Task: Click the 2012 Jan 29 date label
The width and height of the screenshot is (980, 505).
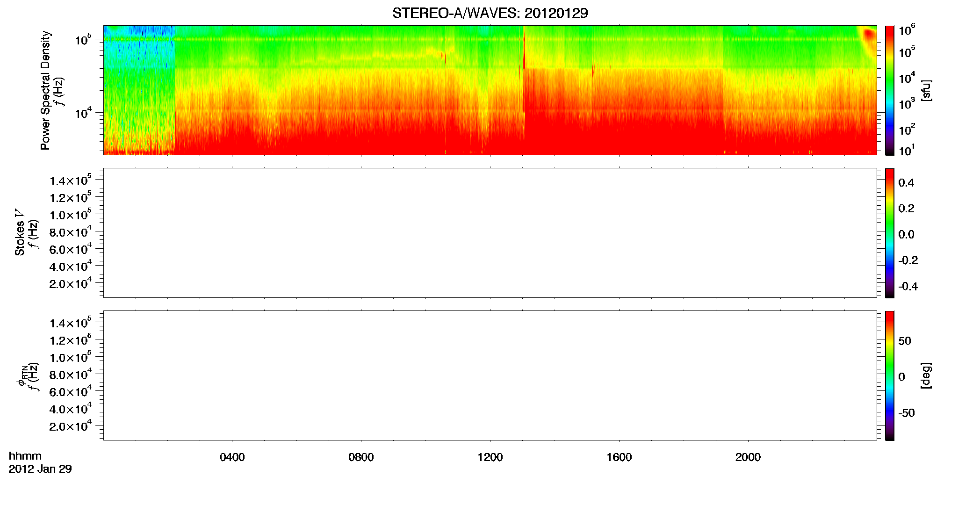Action: pyautogui.click(x=40, y=469)
